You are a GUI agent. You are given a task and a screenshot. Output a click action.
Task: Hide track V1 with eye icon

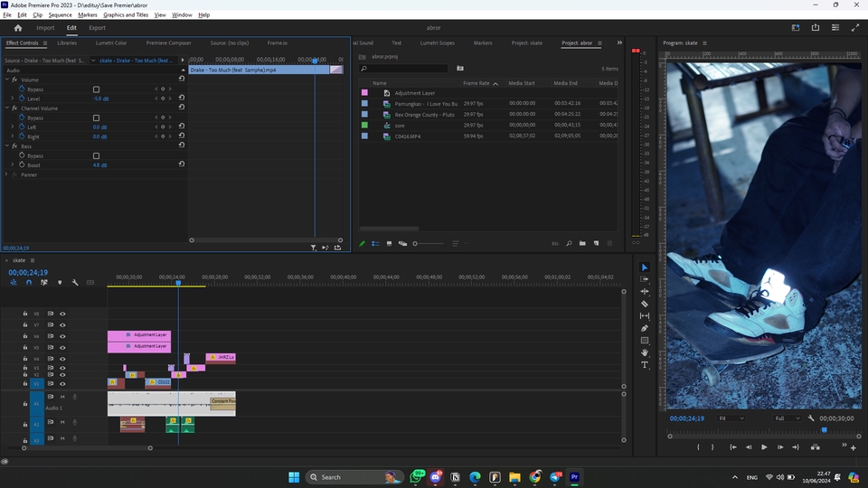click(62, 383)
